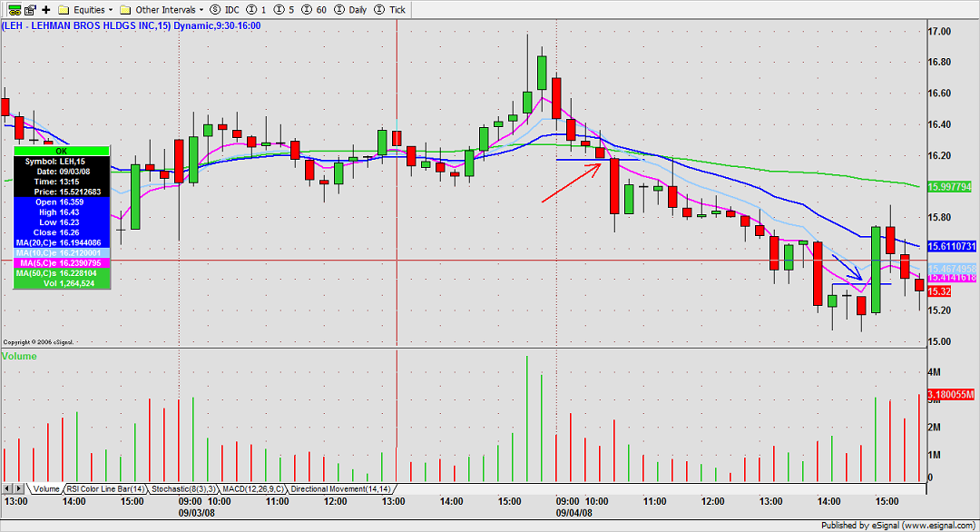Click the Vol 1,264,524 row
980x532 pixels.
point(62,283)
